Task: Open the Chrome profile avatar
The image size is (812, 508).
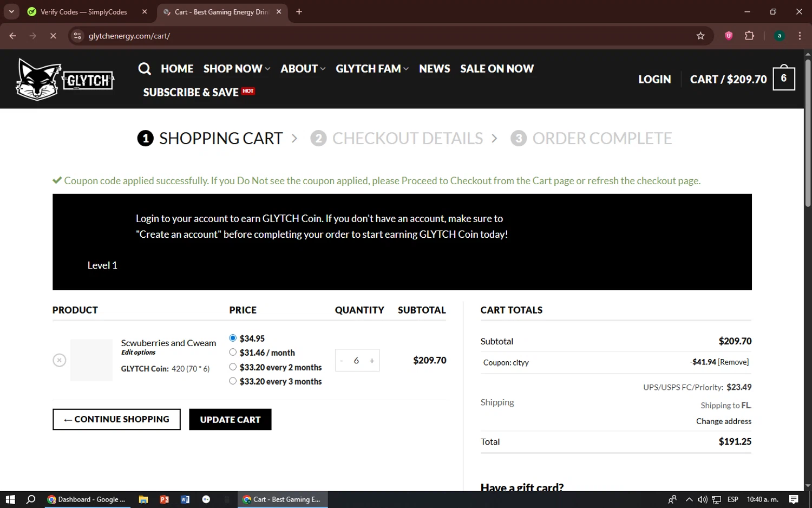Action: 780,36
